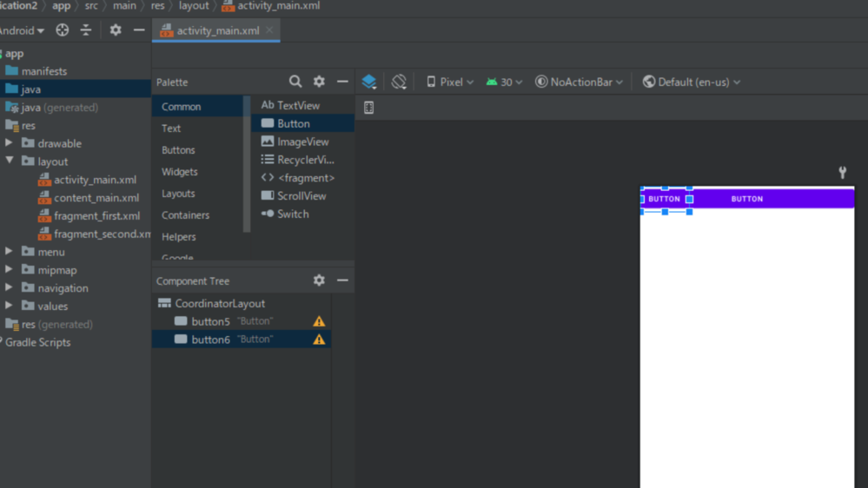
Task: Select button5 in Component Tree
Action: tap(210, 321)
